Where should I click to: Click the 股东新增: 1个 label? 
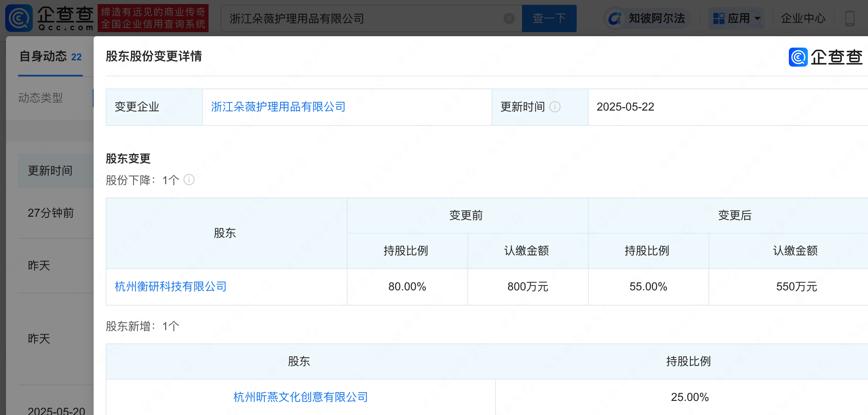[x=142, y=326]
